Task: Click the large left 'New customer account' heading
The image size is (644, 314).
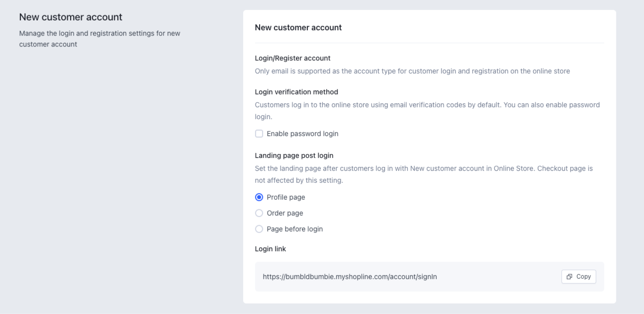Action: (70, 17)
